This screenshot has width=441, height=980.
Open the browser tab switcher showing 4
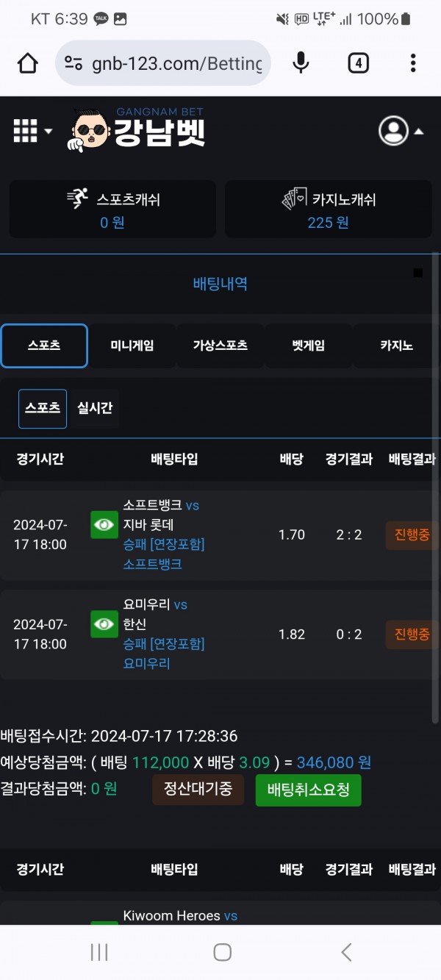358,63
